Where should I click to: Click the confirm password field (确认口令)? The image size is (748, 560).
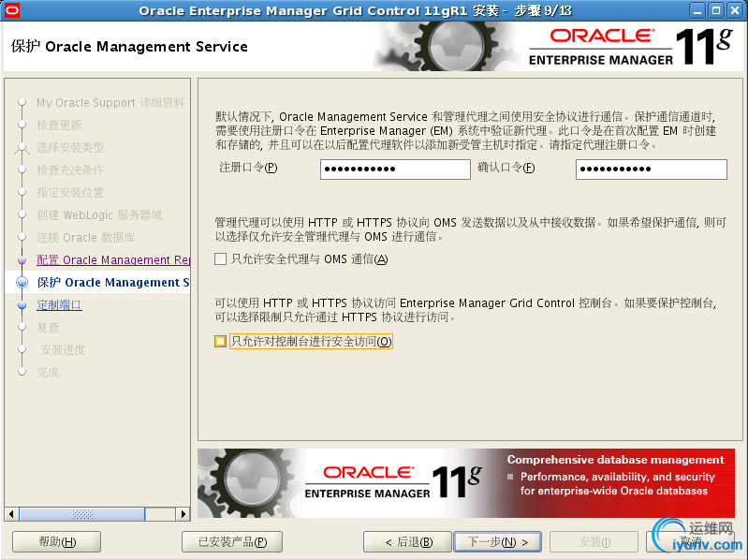(x=652, y=169)
